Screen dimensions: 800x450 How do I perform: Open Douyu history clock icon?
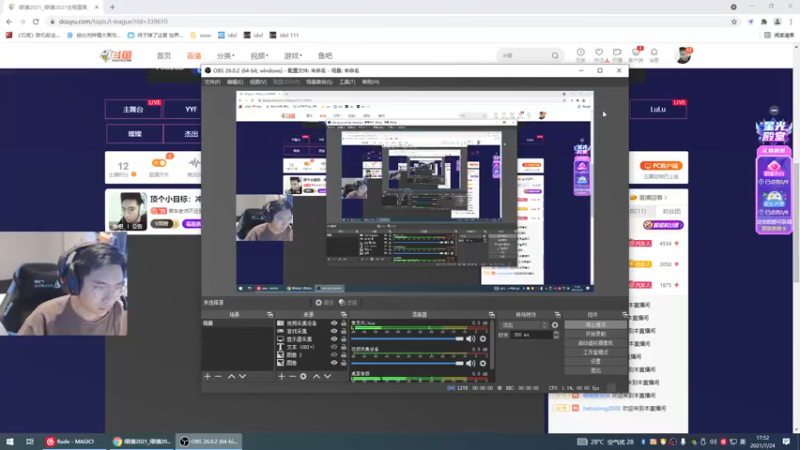click(x=581, y=55)
